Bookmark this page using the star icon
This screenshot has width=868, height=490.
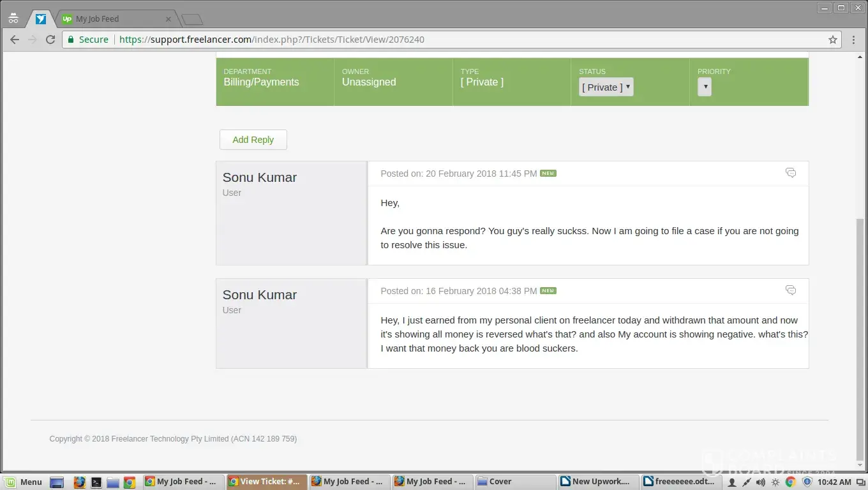click(x=832, y=40)
